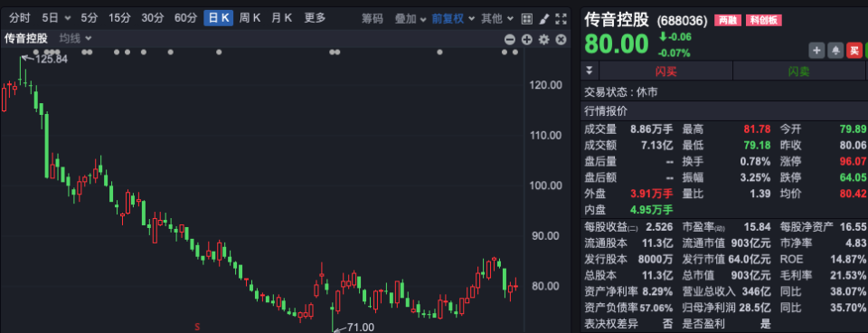This screenshot has width=868, height=333.
Task: Select the 30分 period tab
Action: (152, 18)
